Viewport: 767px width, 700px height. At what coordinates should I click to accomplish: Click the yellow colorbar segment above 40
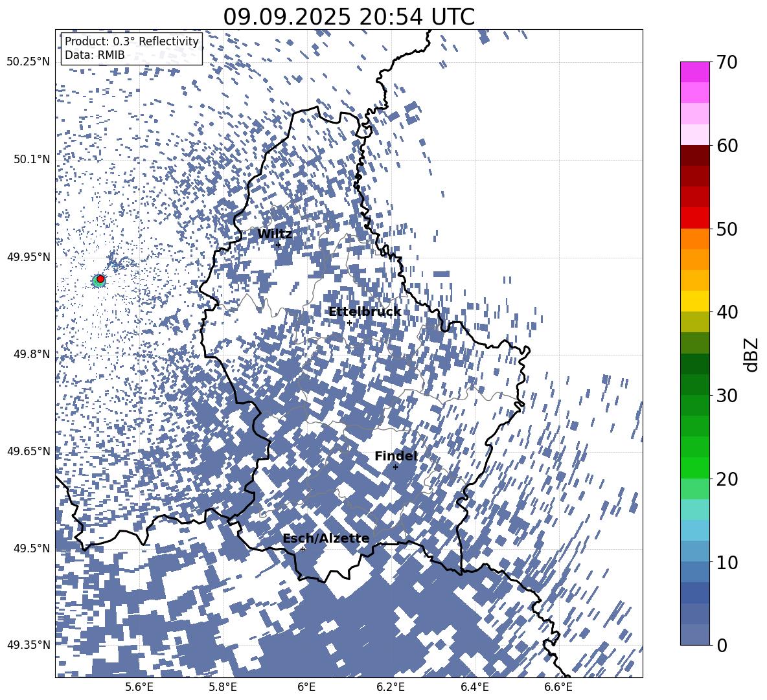(x=694, y=301)
